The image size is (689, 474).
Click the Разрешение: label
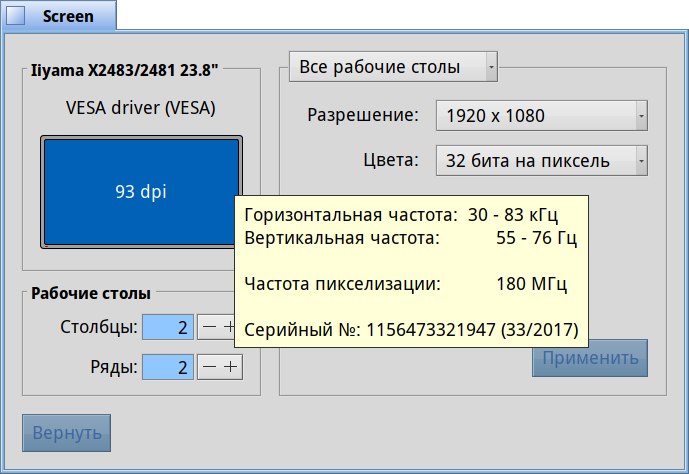pyautogui.click(x=363, y=115)
